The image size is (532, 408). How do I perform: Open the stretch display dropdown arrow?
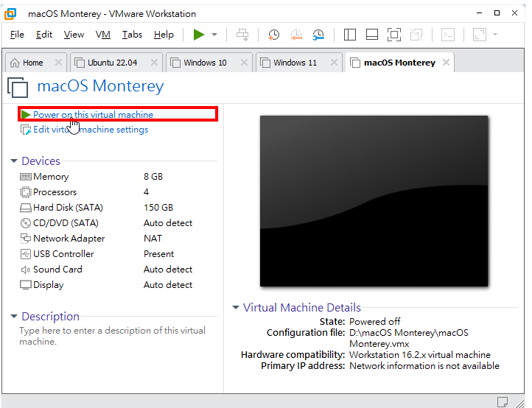[x=495, y=35]
